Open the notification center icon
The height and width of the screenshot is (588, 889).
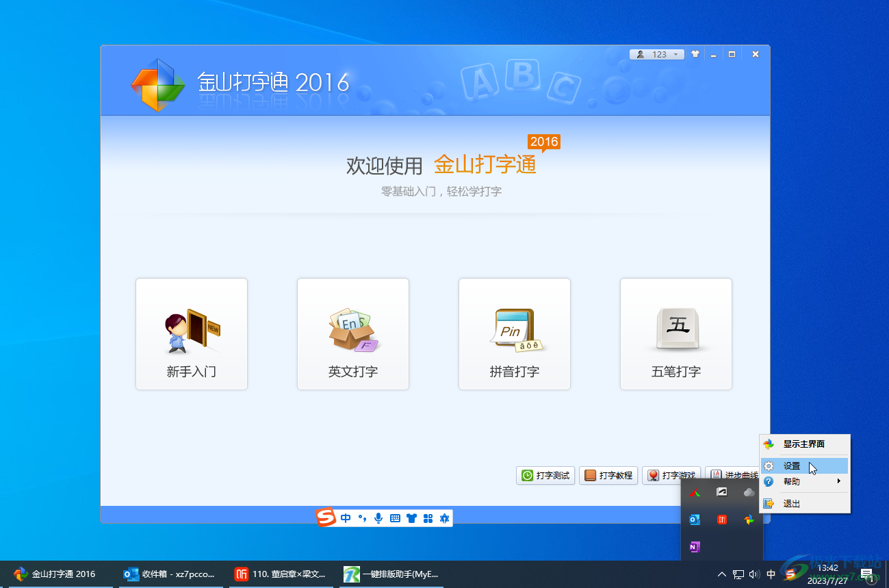(867, 574)
